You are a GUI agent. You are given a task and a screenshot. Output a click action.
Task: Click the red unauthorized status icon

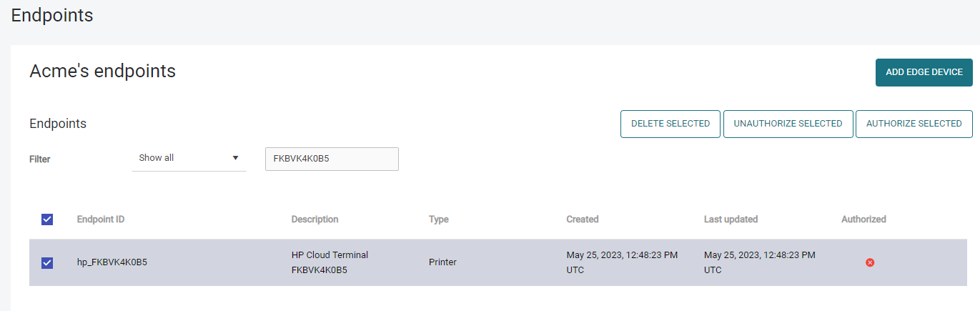tap(870, 262)
